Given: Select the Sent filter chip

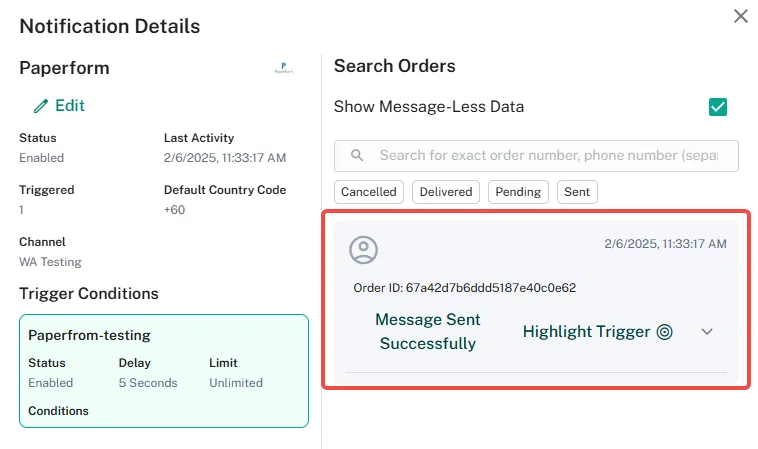Looking at the screenshot, I should 577,192.
